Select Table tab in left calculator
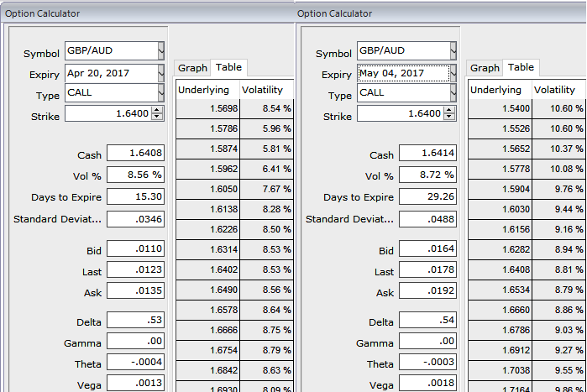 coord(228,67)
